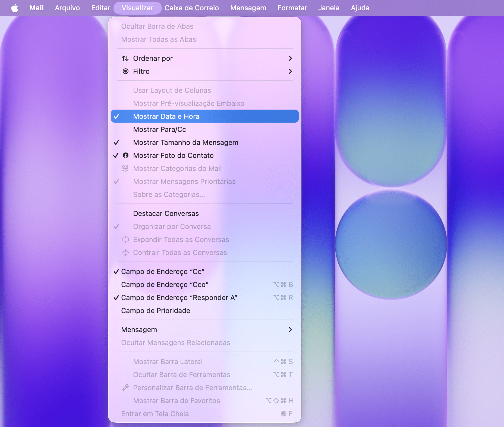Image resolution: width=504 pixels, height=427 pixels.
Task: Toggle Mostrar Mensagens Prioritárias
Action: click(x=205, y=181)
